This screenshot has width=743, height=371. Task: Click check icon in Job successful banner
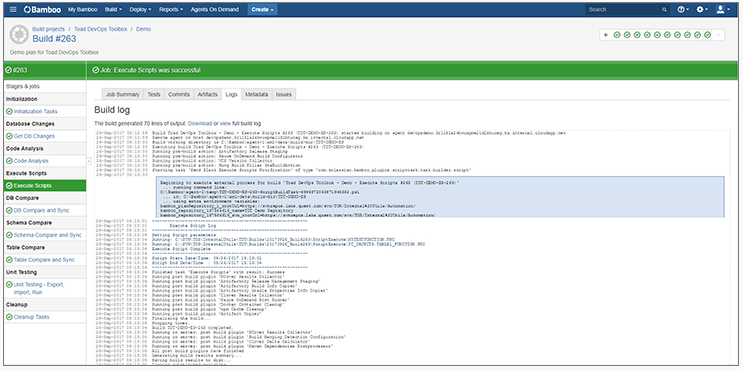[95, 70]
